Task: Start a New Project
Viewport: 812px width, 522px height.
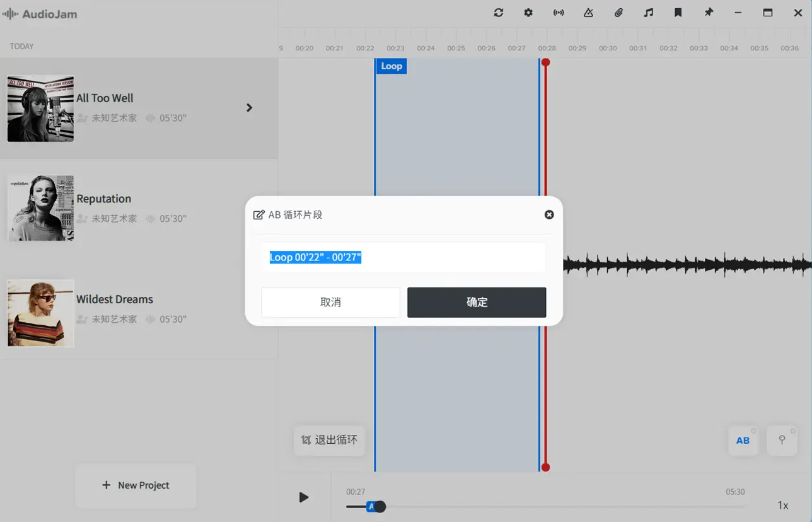Action: click(x=135, y=485)
